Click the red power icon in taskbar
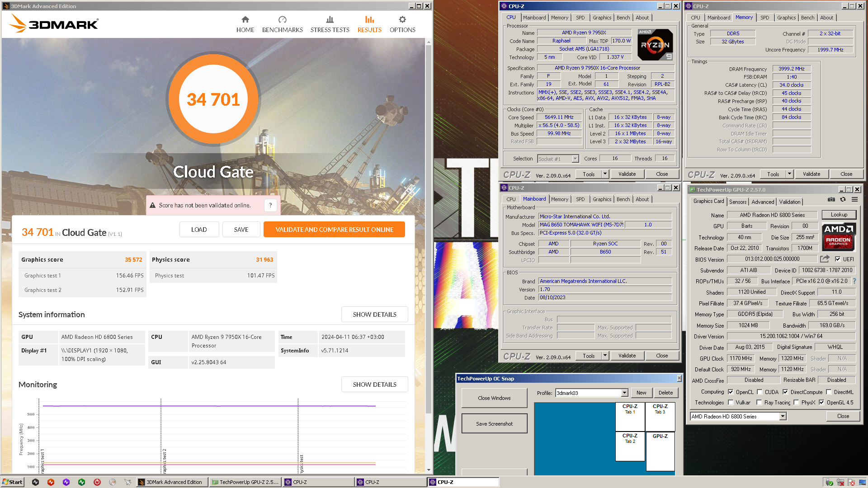The image size is (868, 488). tap(97, 482)
